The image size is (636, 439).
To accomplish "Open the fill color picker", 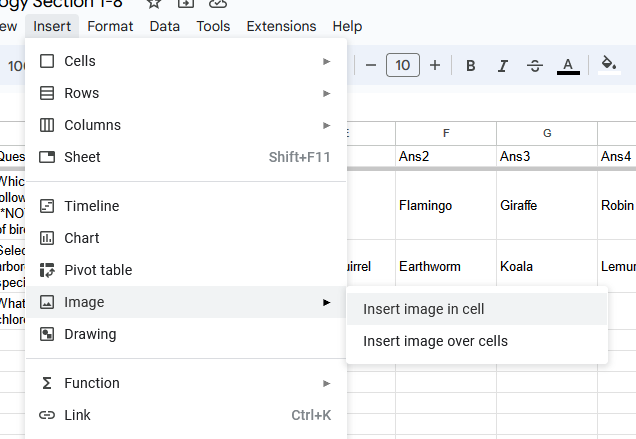I will pyautogui.click(x=608, y=66).
